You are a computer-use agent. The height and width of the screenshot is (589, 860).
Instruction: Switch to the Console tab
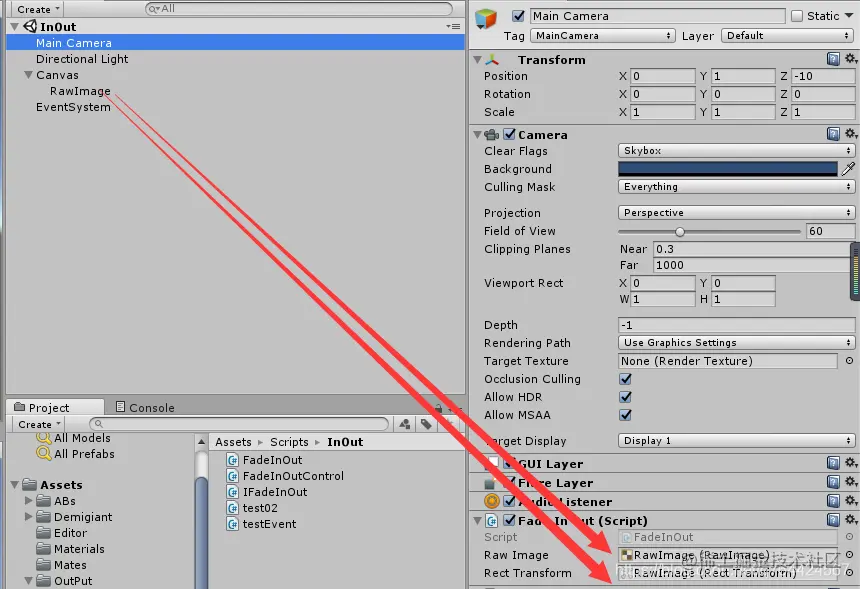[145, 407]
